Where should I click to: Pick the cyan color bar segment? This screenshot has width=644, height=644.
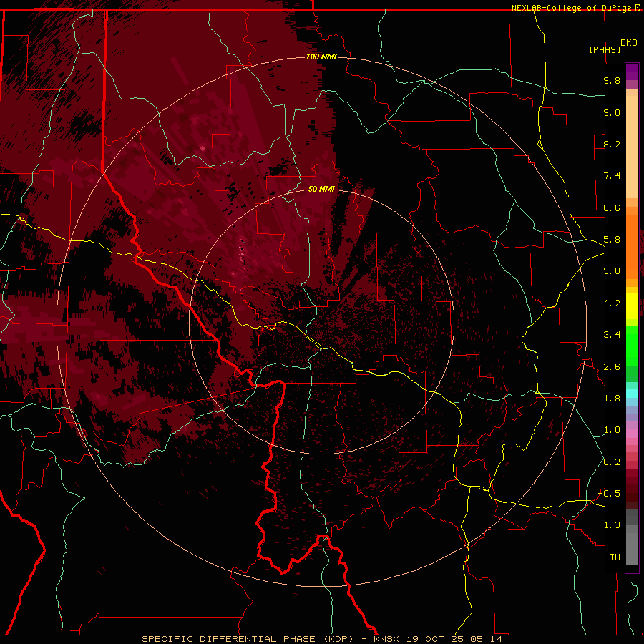click(x=632, y=394)
